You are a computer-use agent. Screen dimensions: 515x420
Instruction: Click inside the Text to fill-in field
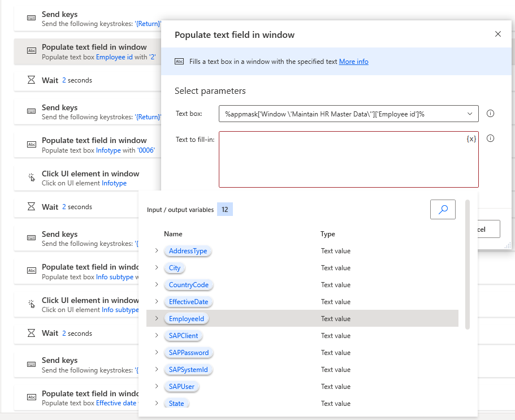[348, 159]
